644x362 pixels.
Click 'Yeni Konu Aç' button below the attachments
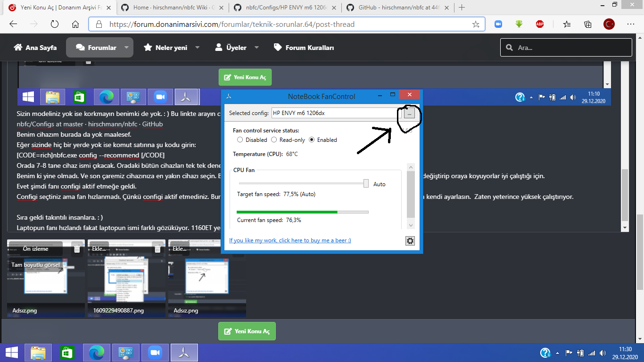[247, 331]
